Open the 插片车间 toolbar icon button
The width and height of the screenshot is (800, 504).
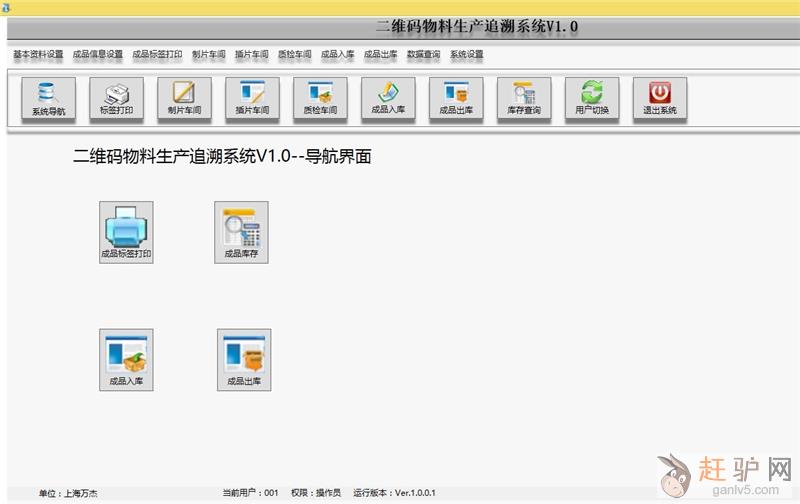pos(252,100)
